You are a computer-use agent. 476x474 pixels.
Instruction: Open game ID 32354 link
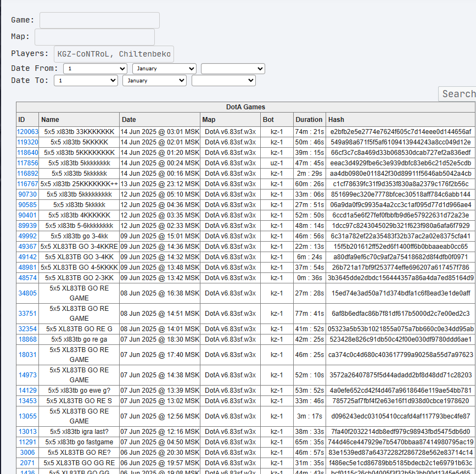(x=27, y=329)
